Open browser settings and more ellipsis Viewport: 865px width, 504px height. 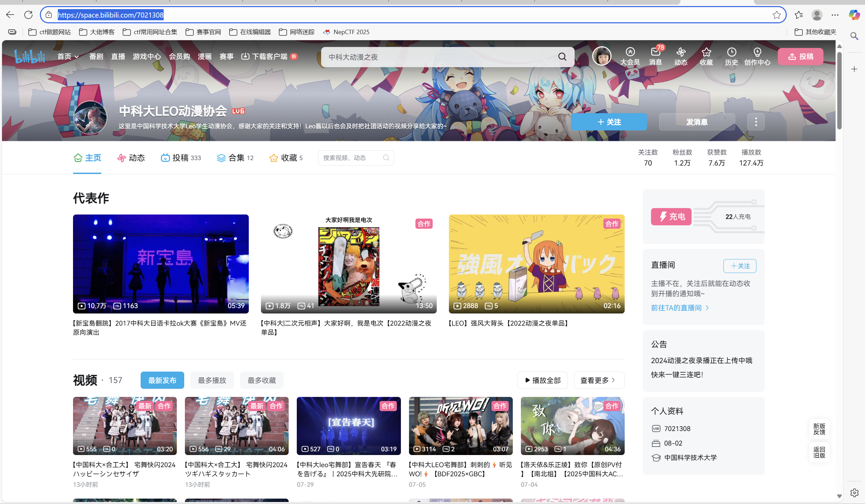click(x=835, y=15)
